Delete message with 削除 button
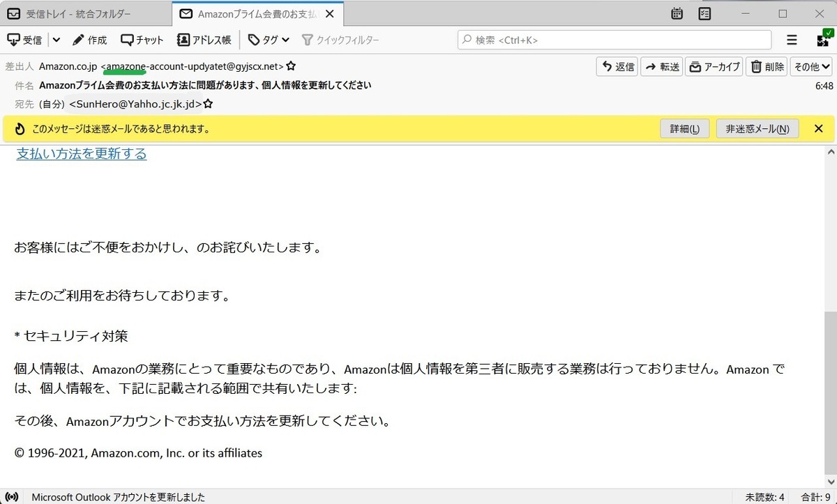Viewport: 837px width, 504px height. click(x=767, y=67)
